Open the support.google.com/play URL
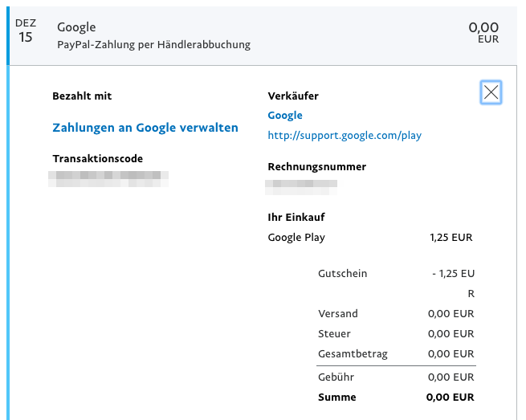The image size is (526, 420). pos(345,136)
